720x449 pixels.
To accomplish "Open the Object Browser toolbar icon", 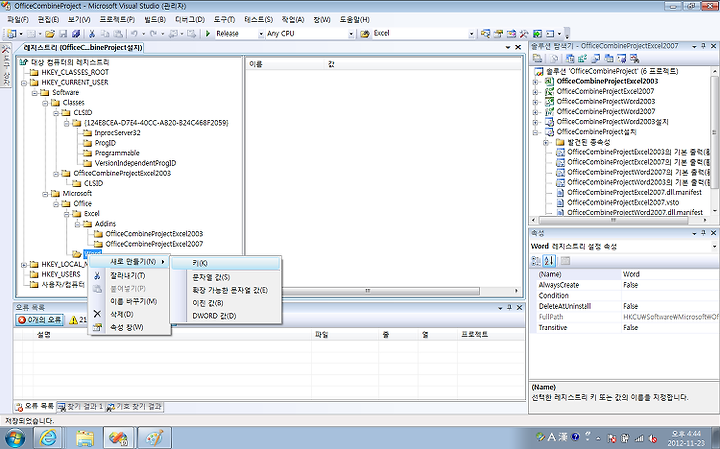I will [x=511, y=34].
